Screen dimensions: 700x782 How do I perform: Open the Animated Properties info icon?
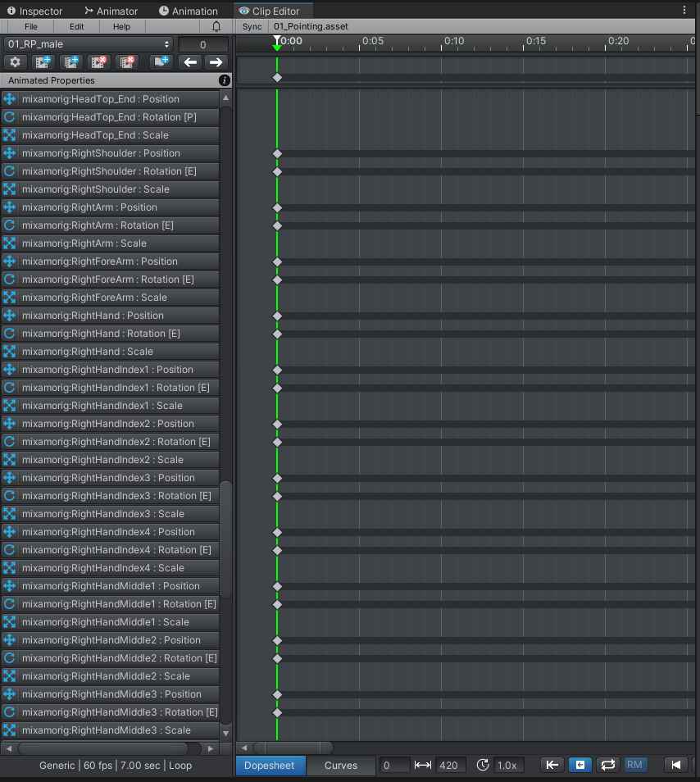tap(225, 80)
